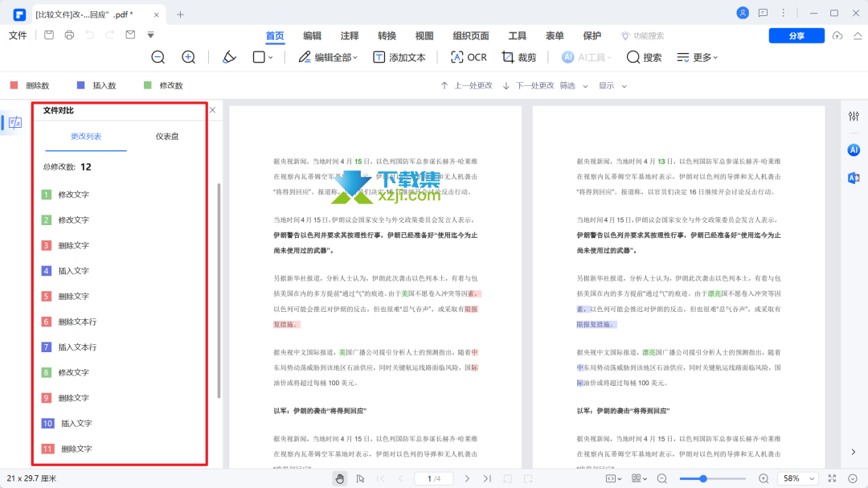The height and width of the screenshot is (488, 868).
Task: Click the page number input field
Action: tap(433, 478)
